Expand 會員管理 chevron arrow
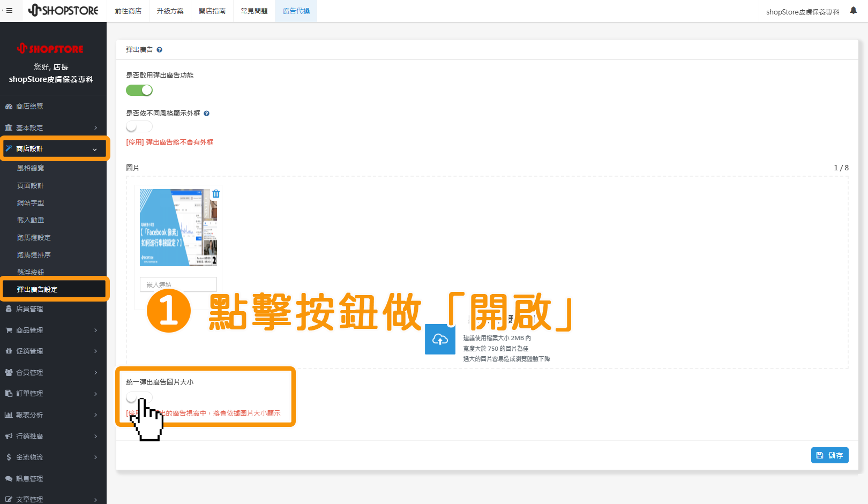Viewport: 868px width, 504px height. 96,373
